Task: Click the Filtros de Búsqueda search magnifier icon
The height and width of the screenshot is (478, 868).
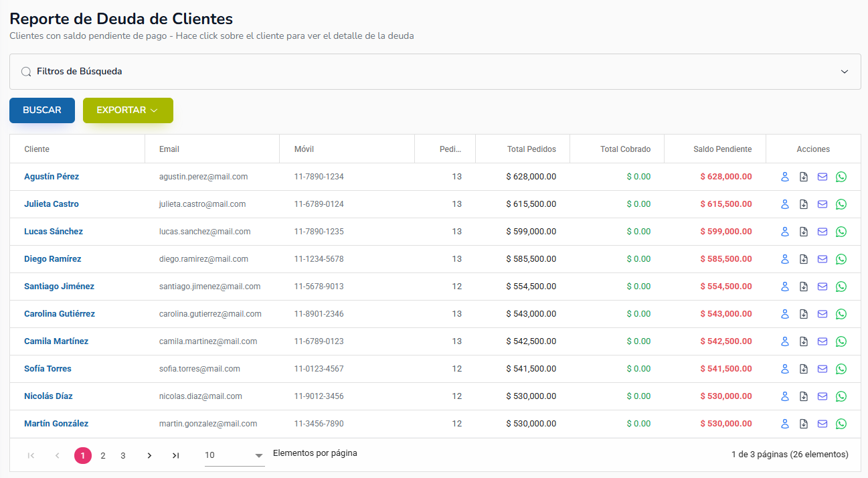Action: (x=27, y=72)
